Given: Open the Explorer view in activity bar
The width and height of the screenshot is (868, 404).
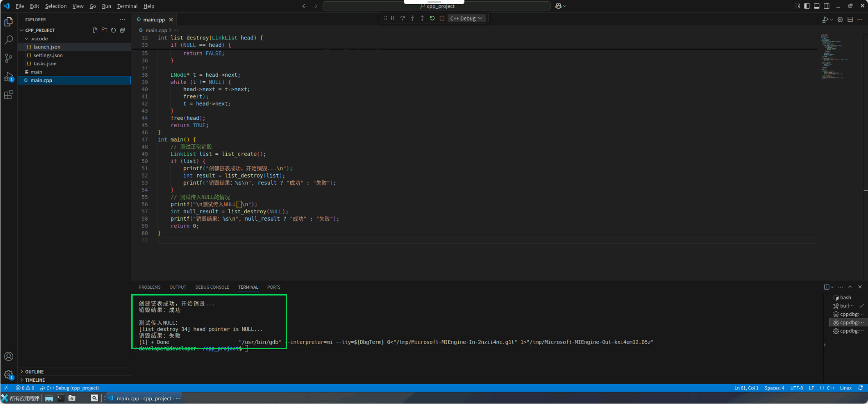Looking at the screenshot, I should pos(9,22).
